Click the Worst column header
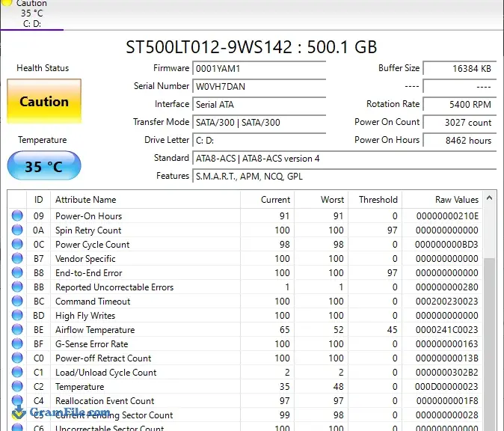This screenshot has width=504, height=431. (x=321, y=200)
